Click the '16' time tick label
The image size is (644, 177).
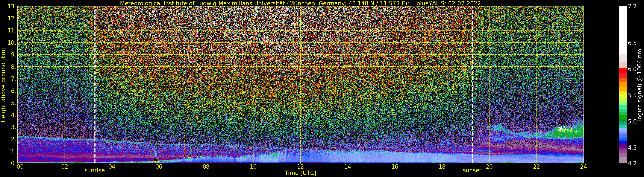[395, 167]
